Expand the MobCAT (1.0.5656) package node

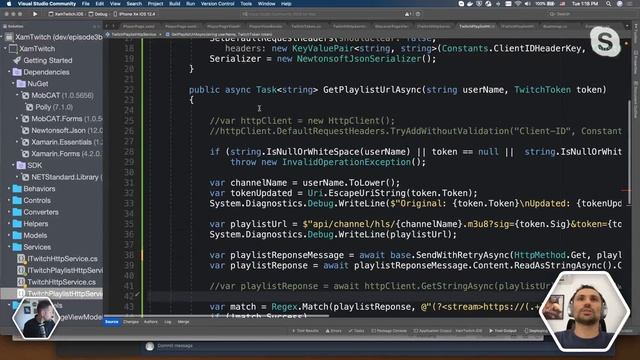pyautogui.click(x=18, y=95)
